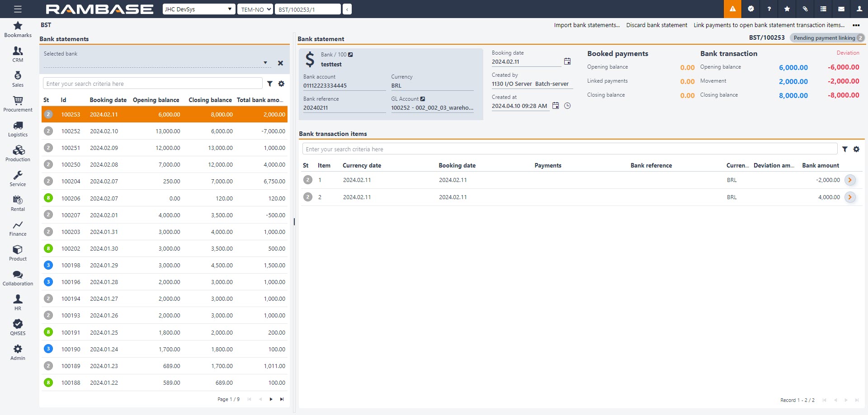Open the QHSES module in sidebar
Viewport: 868px width, 415px height.
(18, 327)
